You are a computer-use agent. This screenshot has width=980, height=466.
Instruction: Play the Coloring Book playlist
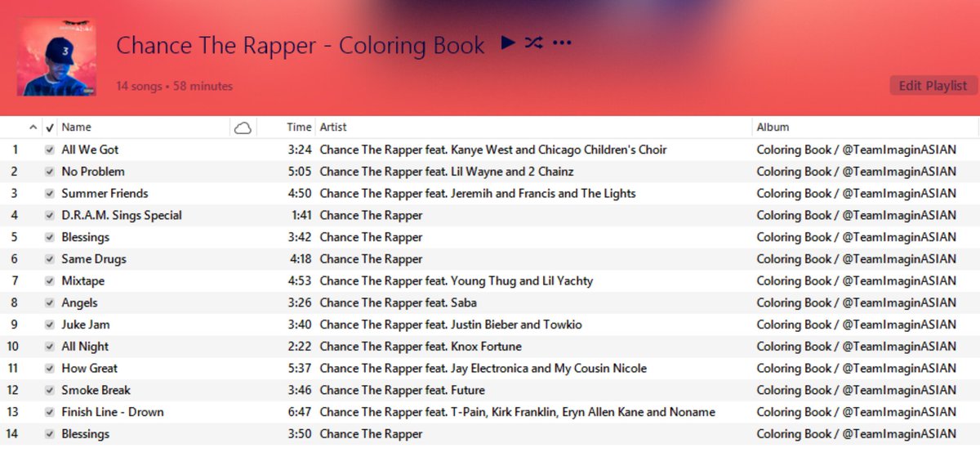click(x=508, y=43)
